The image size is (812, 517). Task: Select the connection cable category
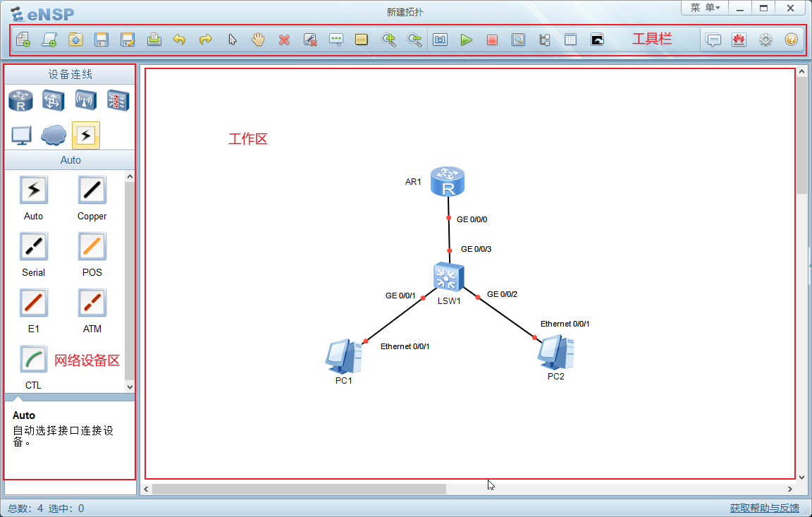click(86, 135)
